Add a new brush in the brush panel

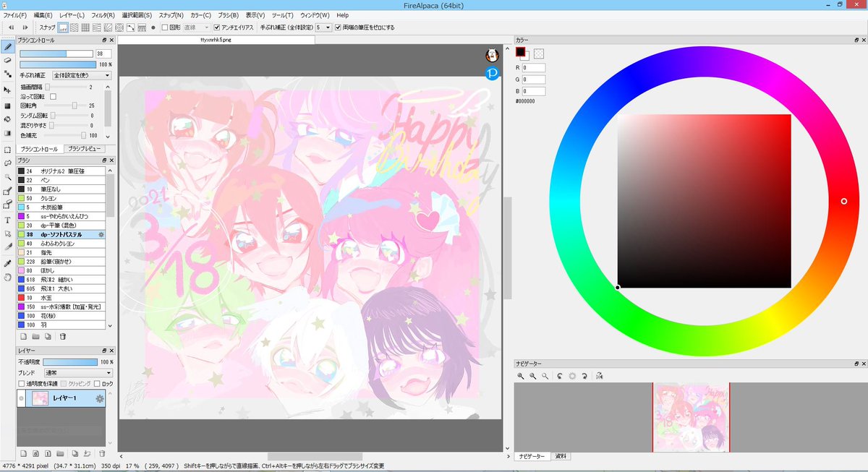point(24,336)
